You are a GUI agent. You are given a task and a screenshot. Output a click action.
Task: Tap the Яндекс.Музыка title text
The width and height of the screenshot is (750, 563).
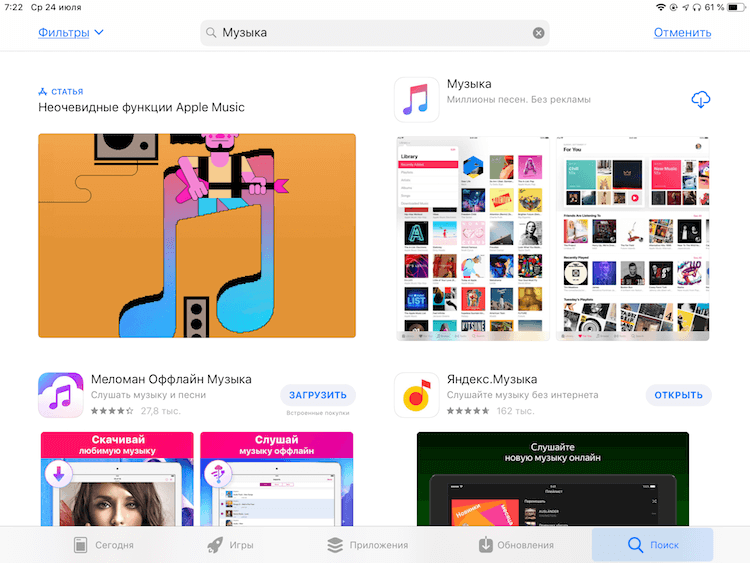click(492, 379)
